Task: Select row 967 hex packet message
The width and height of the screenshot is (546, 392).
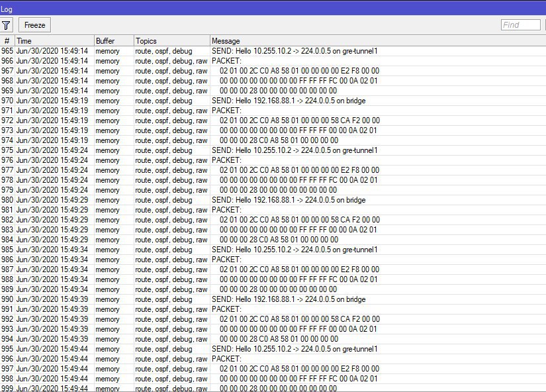Action: [299, 71]
